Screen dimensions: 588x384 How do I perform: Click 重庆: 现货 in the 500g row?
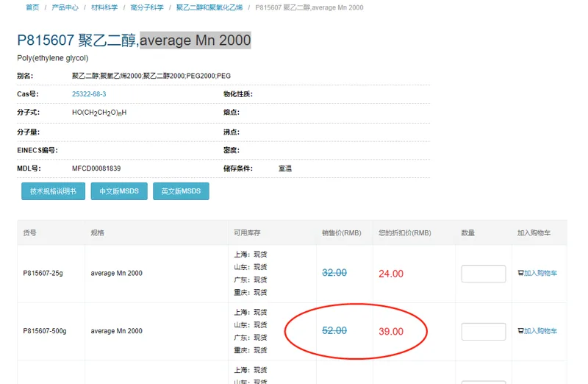(x=250, y=350)
